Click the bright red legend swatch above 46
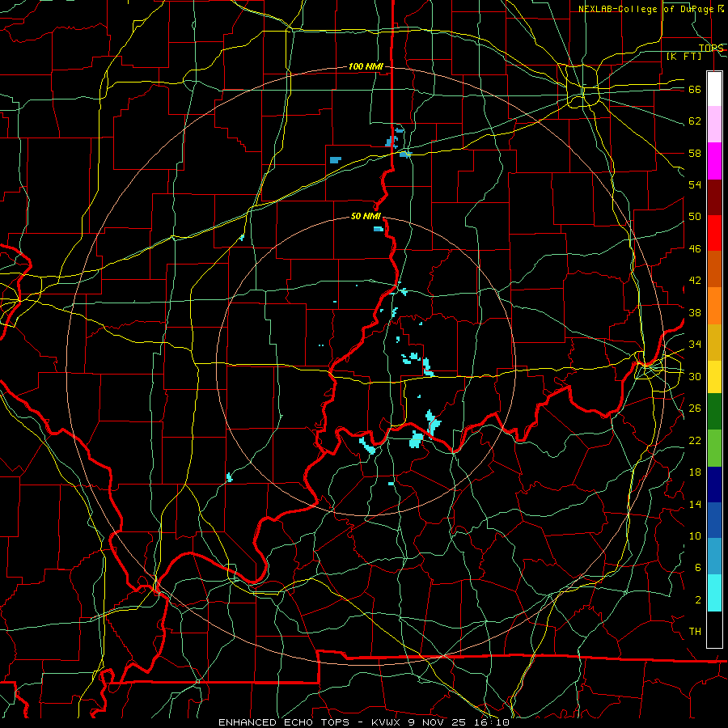 pos(714,233)
